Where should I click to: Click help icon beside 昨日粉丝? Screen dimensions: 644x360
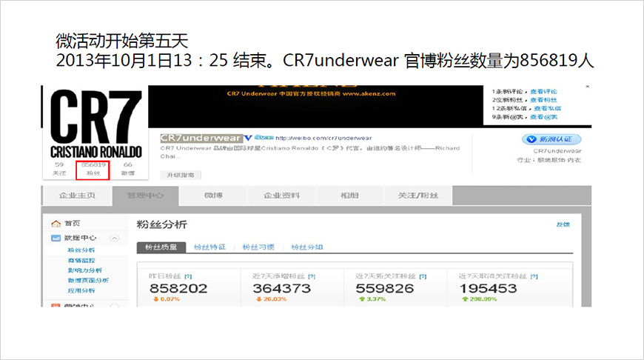pos(188,276)
